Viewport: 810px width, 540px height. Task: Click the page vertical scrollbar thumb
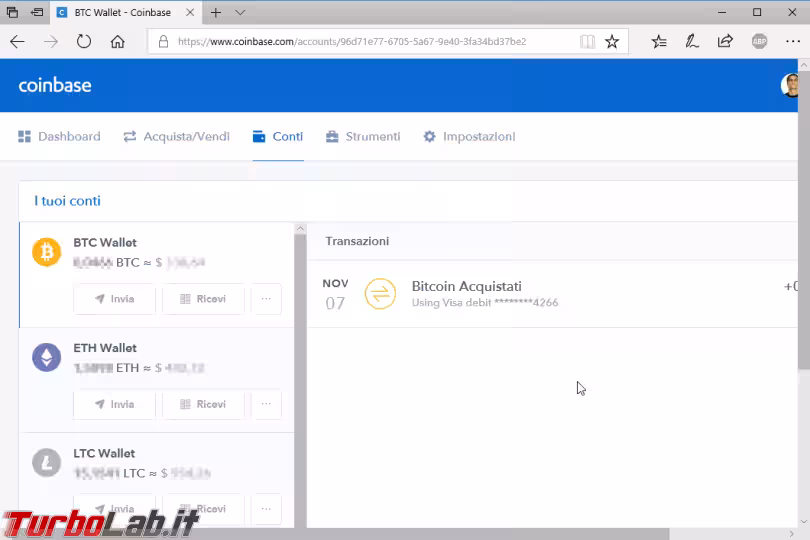(804, 220)
